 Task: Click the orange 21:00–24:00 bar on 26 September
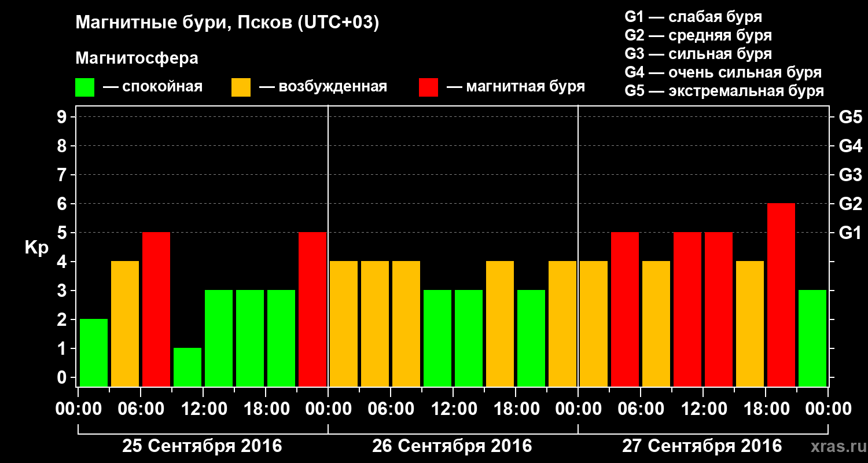coord(562,324)
